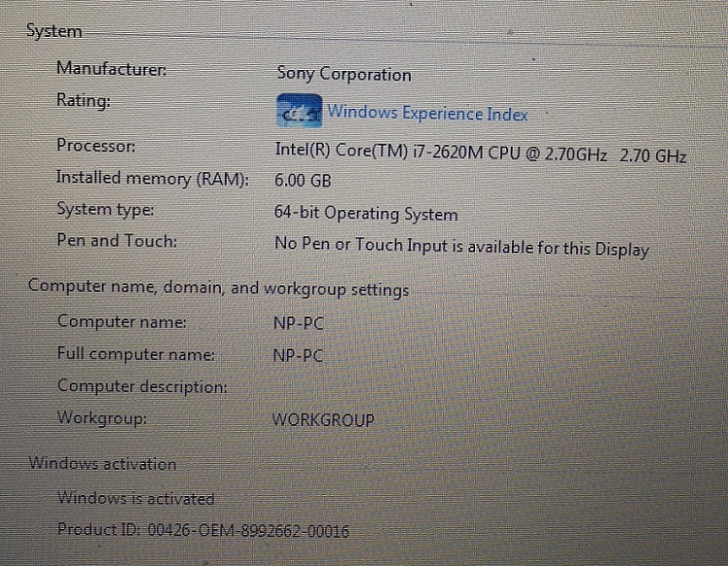Select the 'System type:' label

[105, 209]
